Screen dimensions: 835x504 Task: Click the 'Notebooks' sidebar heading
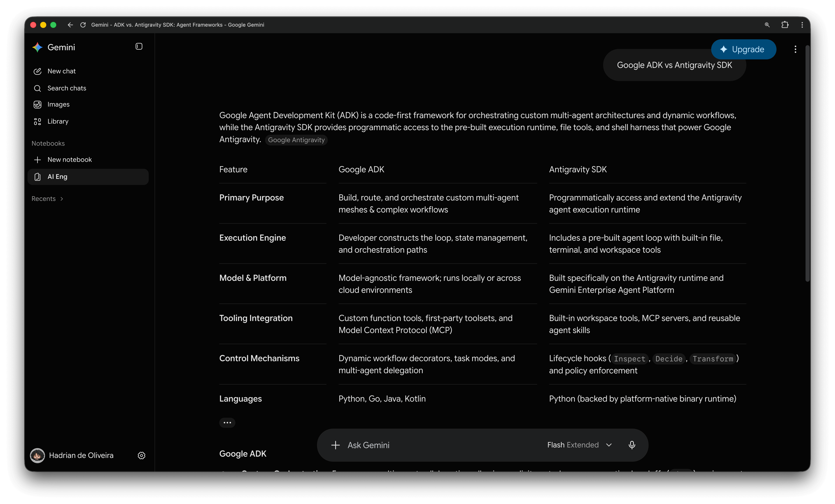tap(48, 143)
